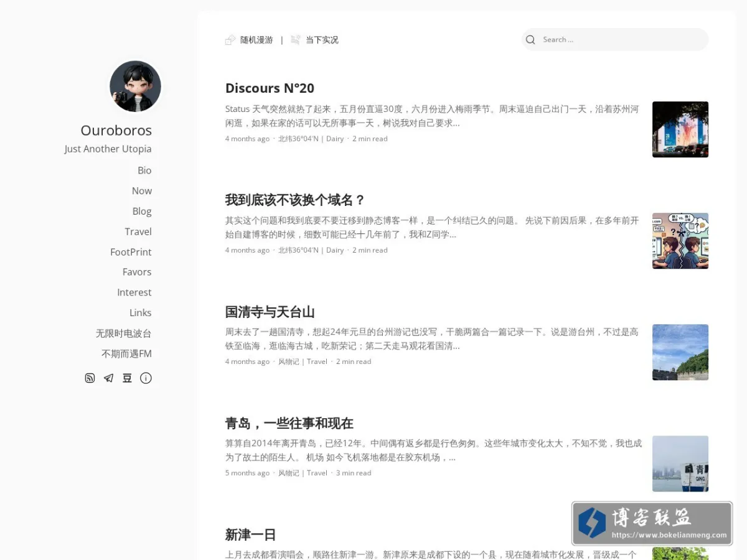747x560 pixels.
Task: Open the post 青岛，一些往事和现在
Action: 289,424
